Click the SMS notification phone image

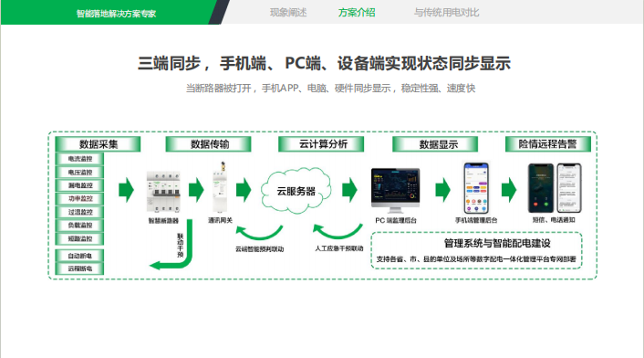coord(569,188)
